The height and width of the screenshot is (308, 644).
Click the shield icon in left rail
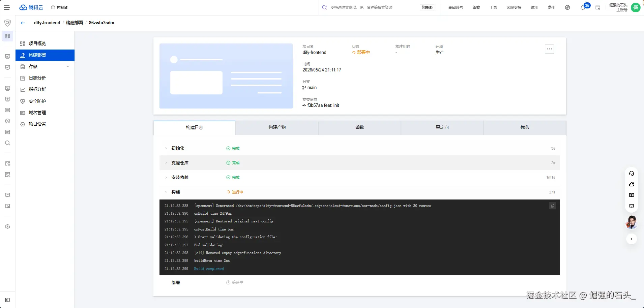click(x=7, y=23)
